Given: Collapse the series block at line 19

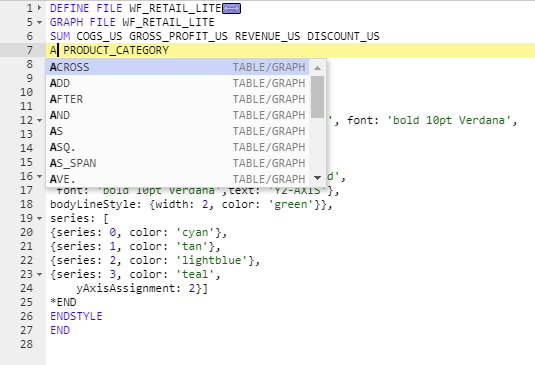Looking at the screenshot, I should [x=40, y=218].
